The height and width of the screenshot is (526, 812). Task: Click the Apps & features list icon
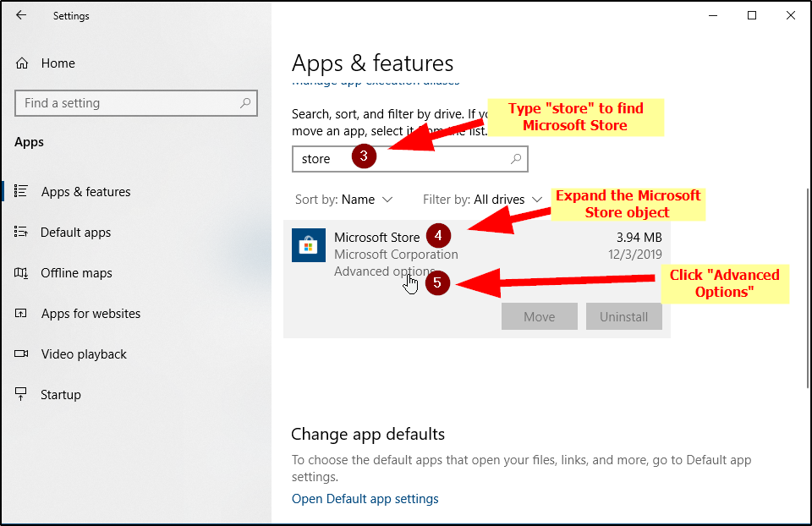[x=20, y=191]
